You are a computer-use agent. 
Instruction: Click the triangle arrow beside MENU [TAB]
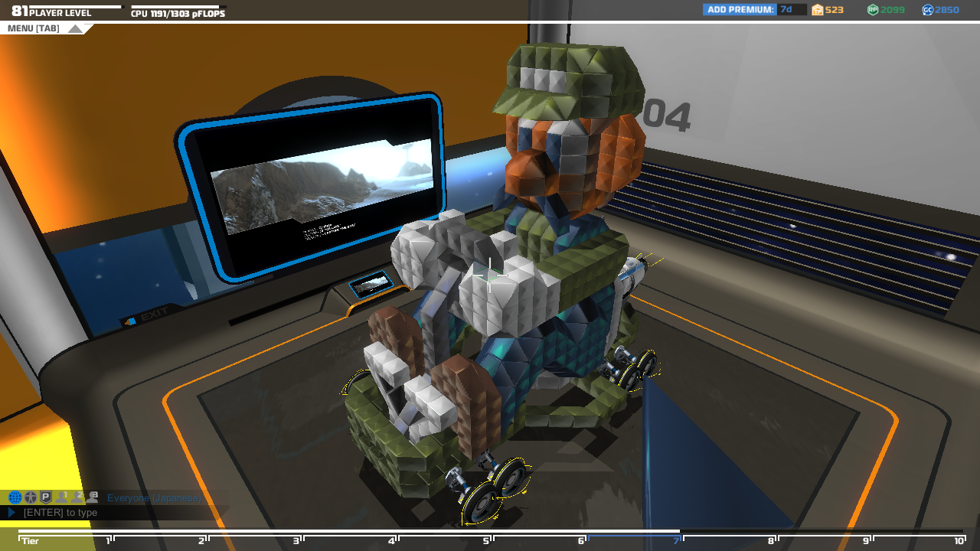point(75,29)
